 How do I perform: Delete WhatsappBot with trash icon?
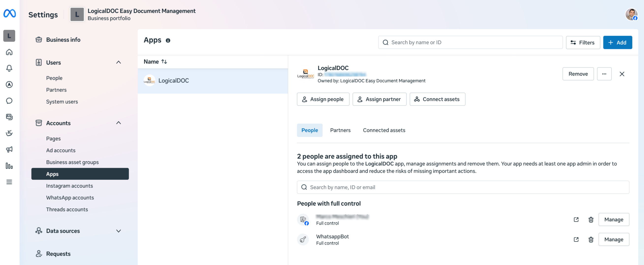pos(591,239)
